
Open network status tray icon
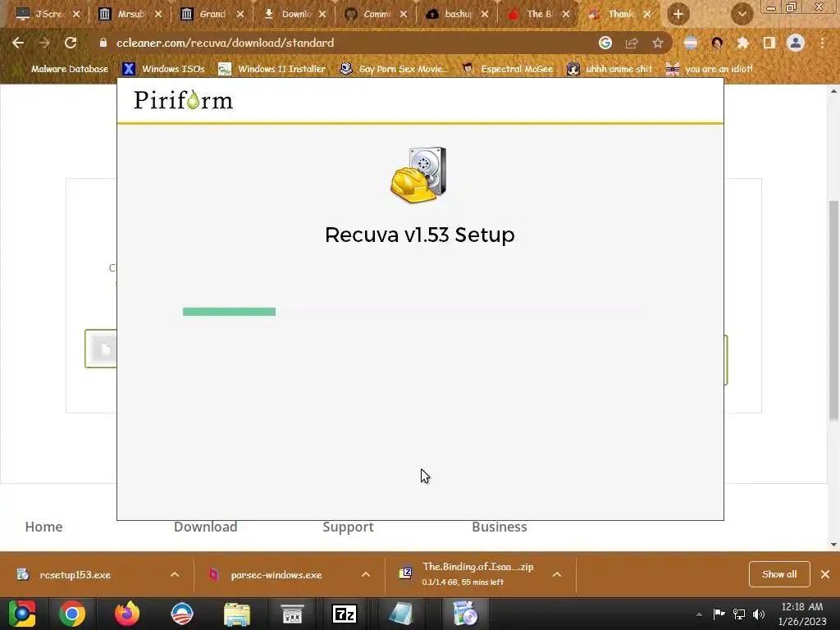[739, 614]
